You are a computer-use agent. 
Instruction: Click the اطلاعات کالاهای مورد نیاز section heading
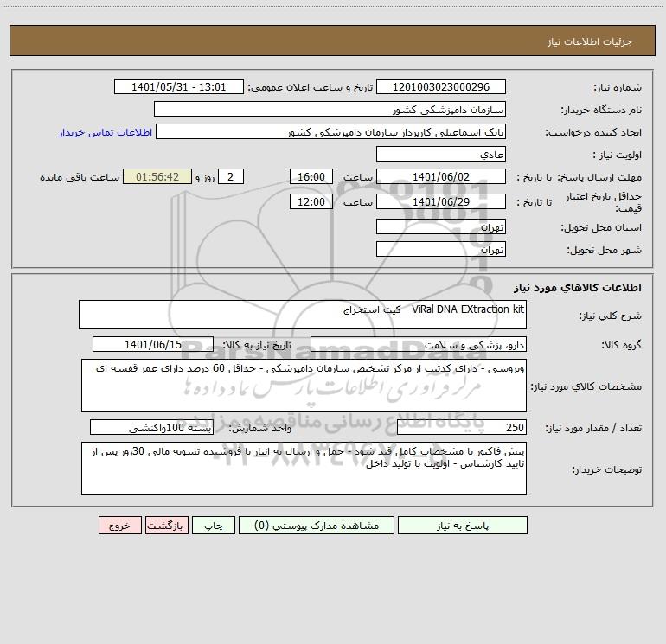[578, 288]
